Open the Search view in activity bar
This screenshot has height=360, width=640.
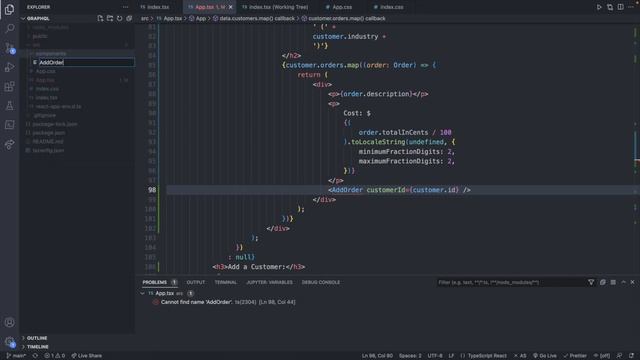coord(9,28)
